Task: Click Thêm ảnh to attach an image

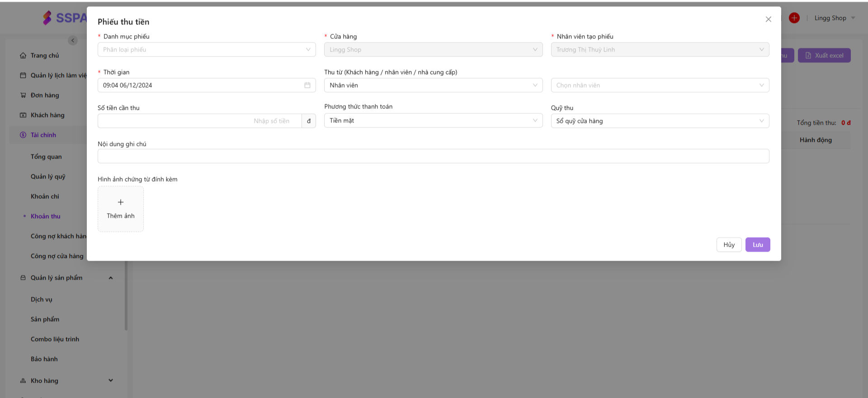Action: pos(121,209)
